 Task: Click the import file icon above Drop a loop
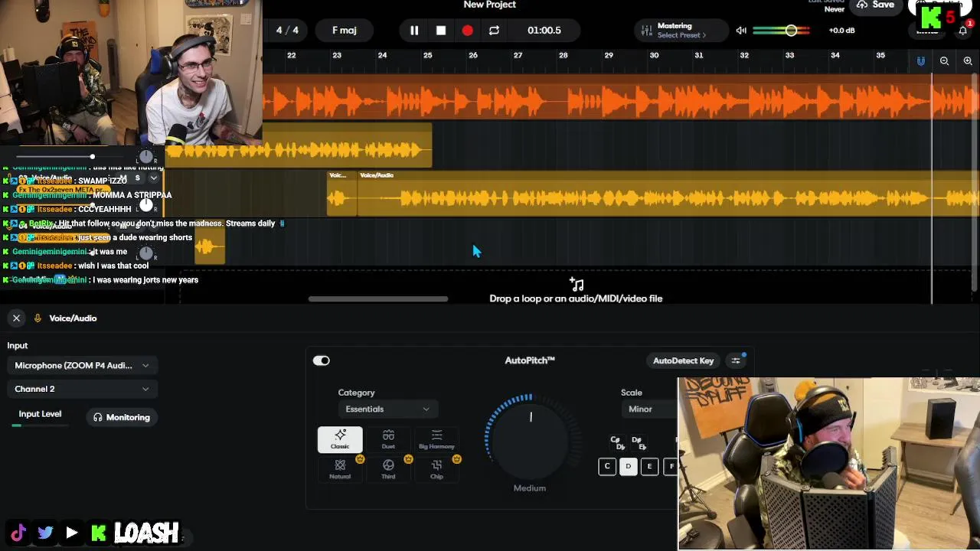click(577, 285)
